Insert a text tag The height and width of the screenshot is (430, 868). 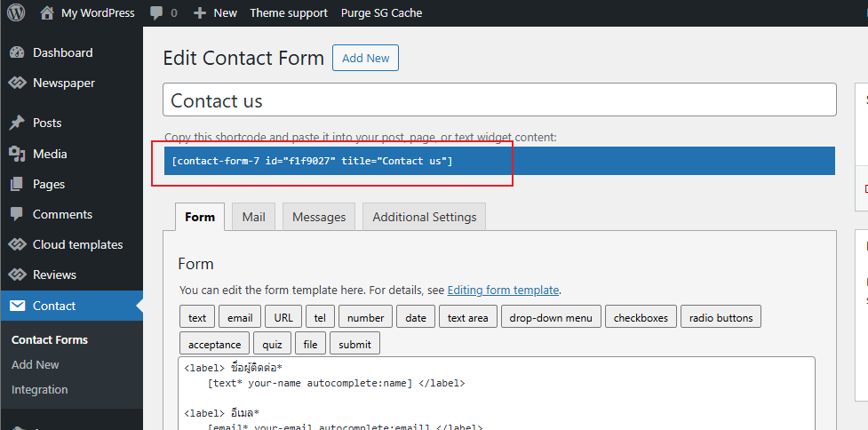197,318
